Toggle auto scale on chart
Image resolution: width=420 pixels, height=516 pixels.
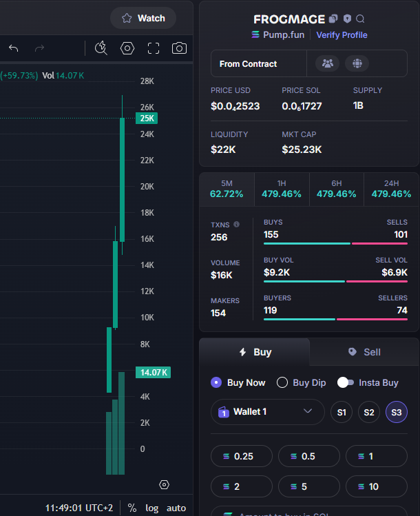coord(176,508)
